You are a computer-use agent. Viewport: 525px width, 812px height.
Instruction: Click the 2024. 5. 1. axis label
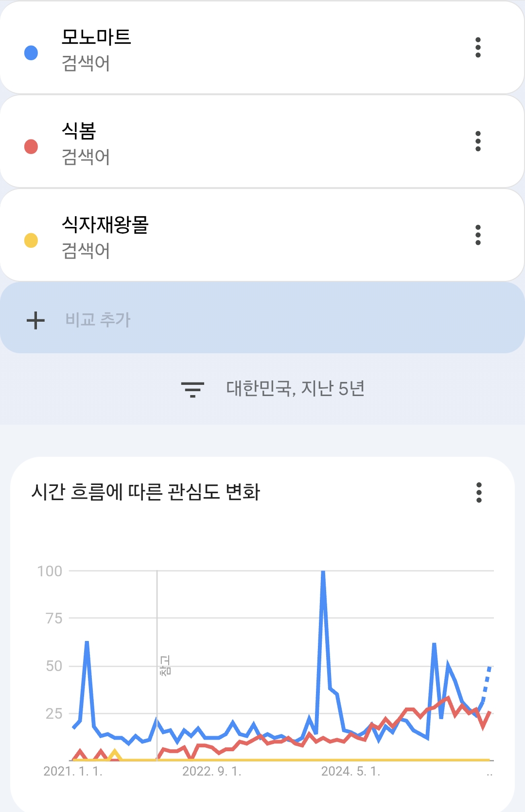(x=350, y=771)
